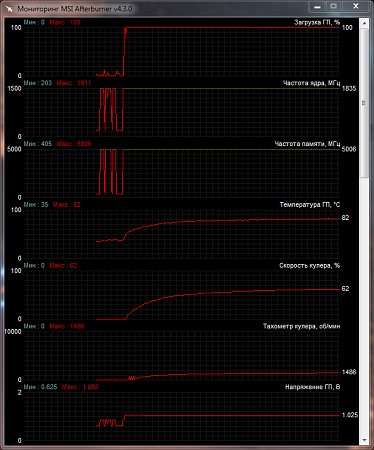The image size is (374, 450).
Task: Click 'Макс : 5006' memory clock value
Action: coord(74,144)
